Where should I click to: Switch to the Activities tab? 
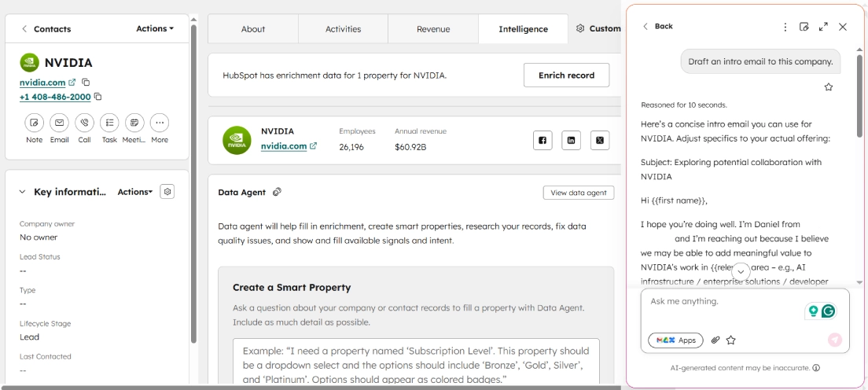[x=344, y=29]
